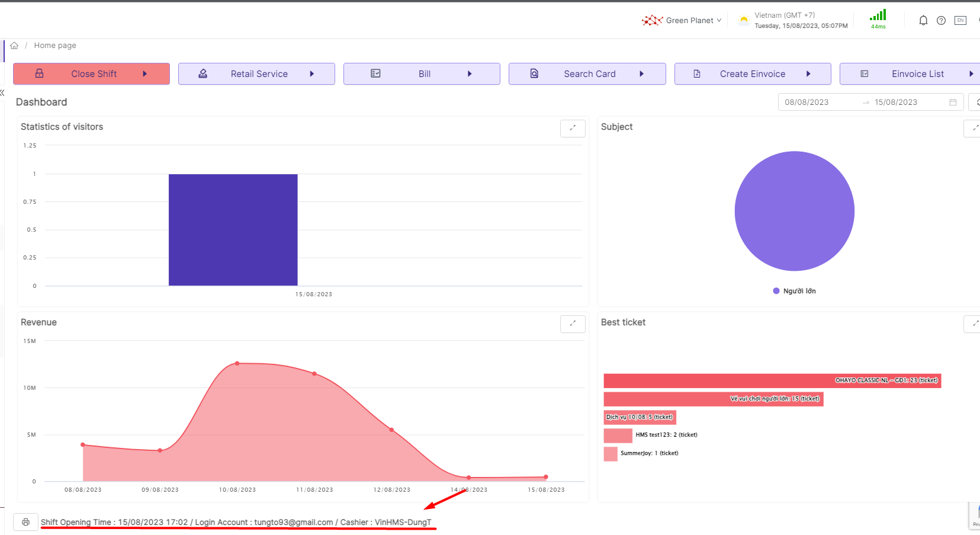Click OHAYO CLASSIC NL best ticket bar

point(772,380)
